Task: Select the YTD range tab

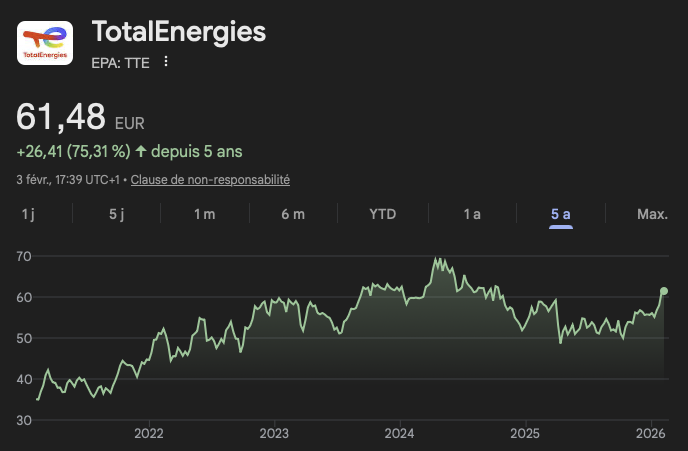Action: pyautogui.click(x=383, y=214)
